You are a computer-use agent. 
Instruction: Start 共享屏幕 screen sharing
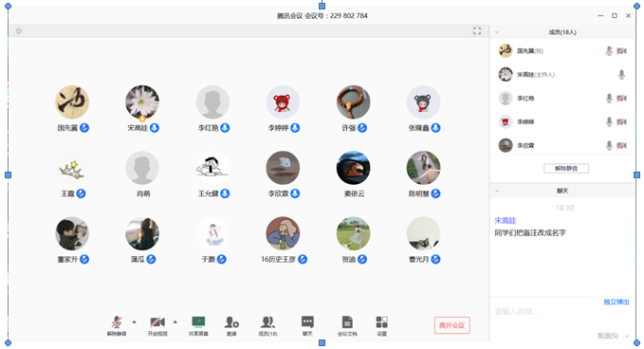tap(198, 321)
